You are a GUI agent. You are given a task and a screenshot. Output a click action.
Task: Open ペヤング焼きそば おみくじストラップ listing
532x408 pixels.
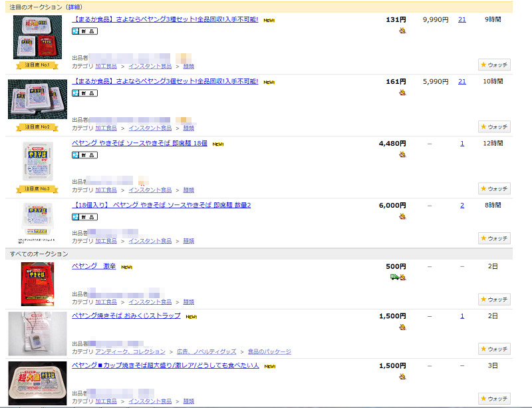[126, 315]
